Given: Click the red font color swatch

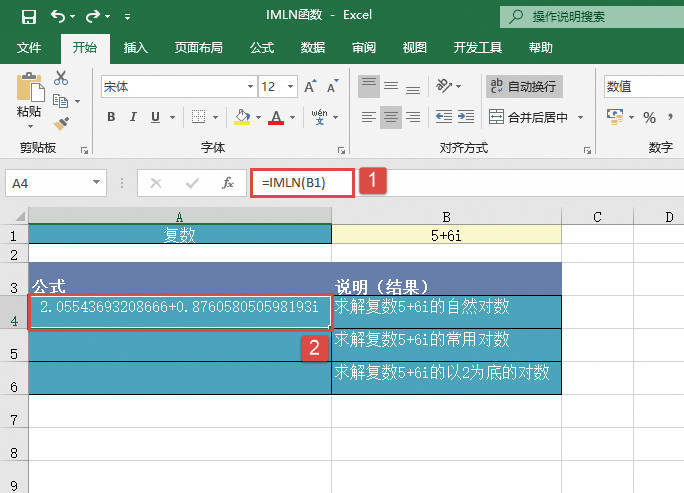Looking at the screenshot, I should pyautogui.click(x=276, y=117).
